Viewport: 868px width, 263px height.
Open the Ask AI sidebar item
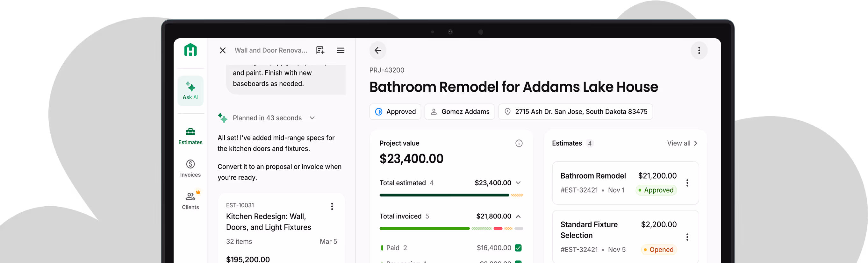pos(190,91)
